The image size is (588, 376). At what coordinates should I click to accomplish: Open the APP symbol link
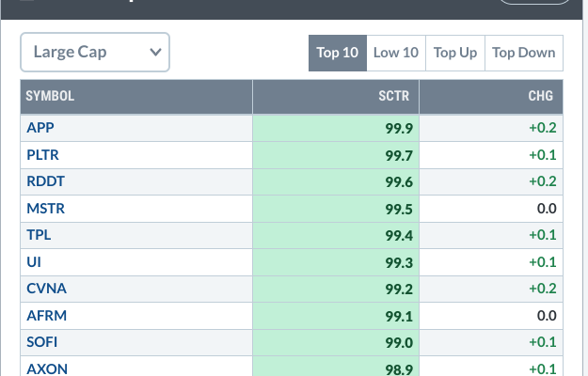(40, 128)
